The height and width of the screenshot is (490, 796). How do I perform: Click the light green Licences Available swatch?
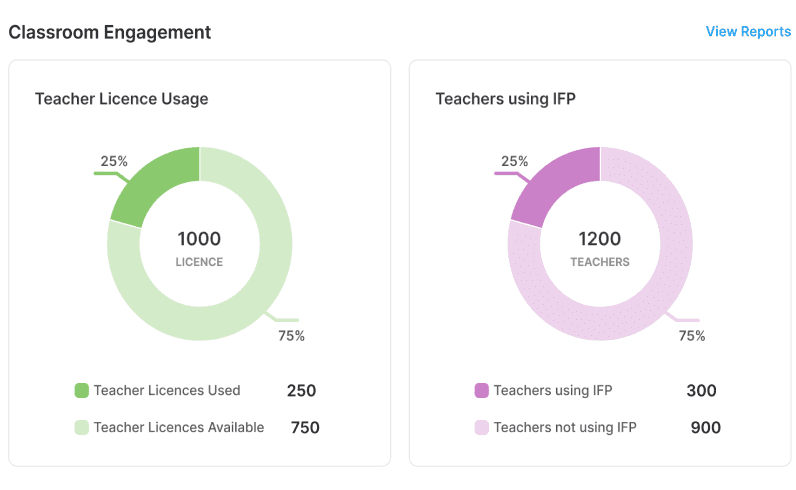82,427
